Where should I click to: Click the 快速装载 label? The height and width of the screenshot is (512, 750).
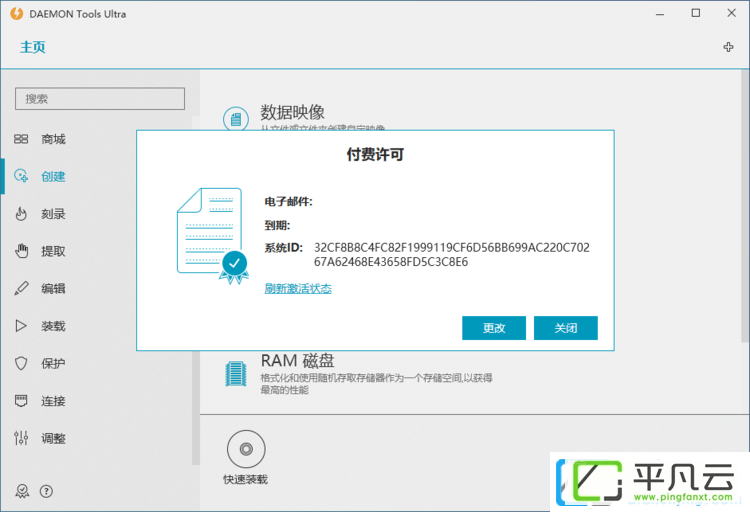click(245, 479)
